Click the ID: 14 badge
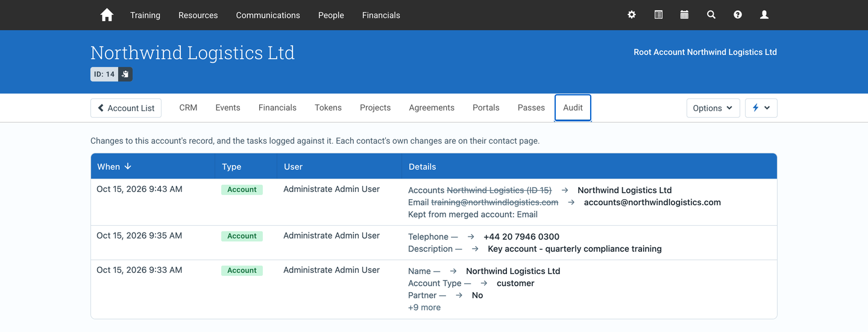868x332 pixels. point(104,74)
